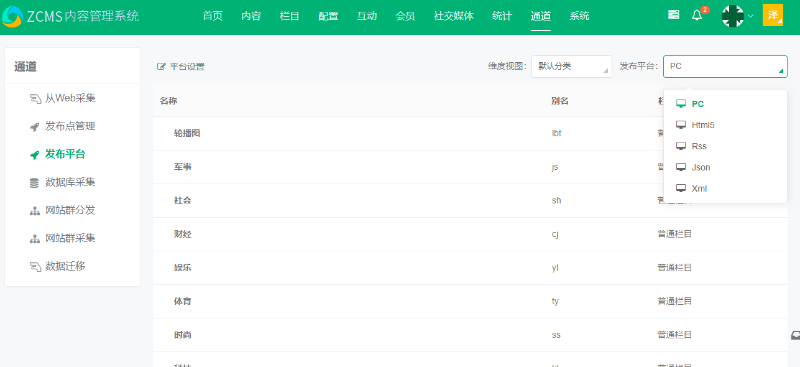Screen dimensions: 800x367
Task: Collapse the 发布平台 PC dropdown
Action: tap(725, 66)
